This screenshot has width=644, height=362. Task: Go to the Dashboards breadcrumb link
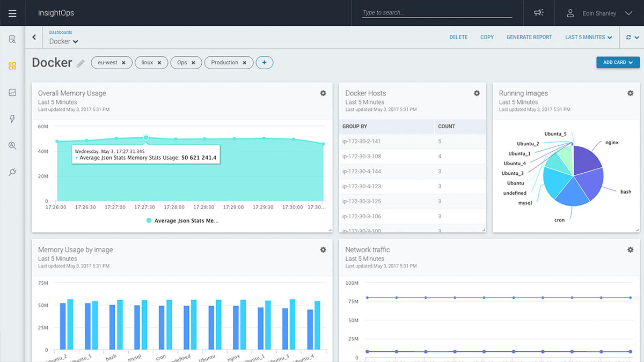click(61, 32)
